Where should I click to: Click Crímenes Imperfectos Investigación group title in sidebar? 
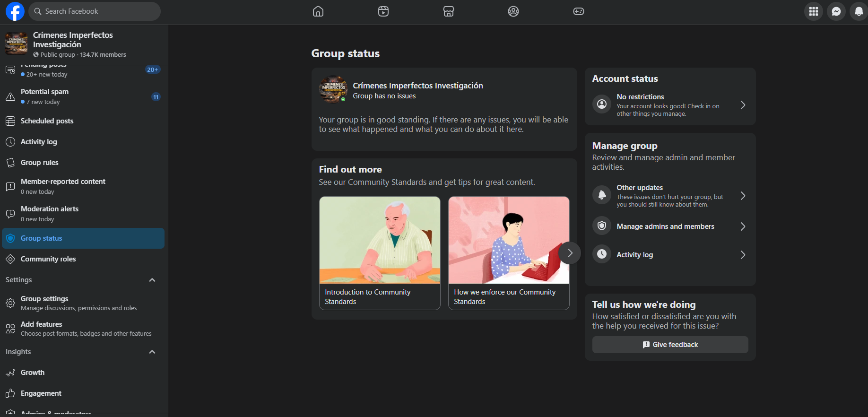tap(73, 40)
